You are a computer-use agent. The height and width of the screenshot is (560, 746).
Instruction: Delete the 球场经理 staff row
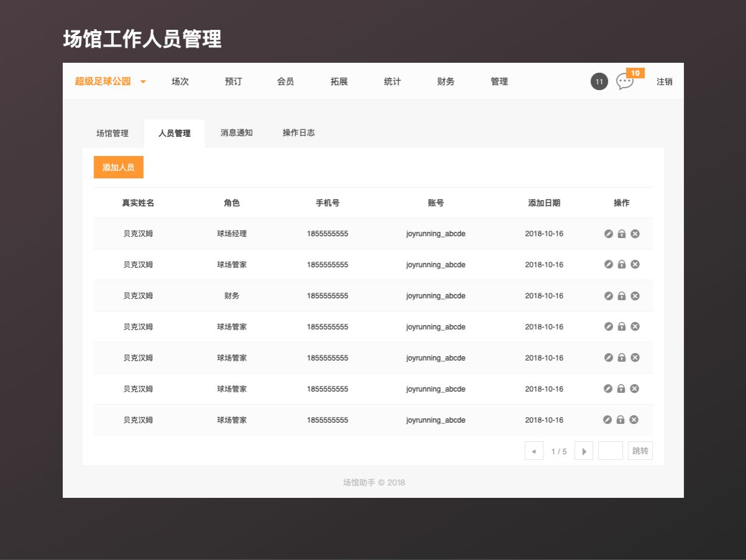pos(635,234)
